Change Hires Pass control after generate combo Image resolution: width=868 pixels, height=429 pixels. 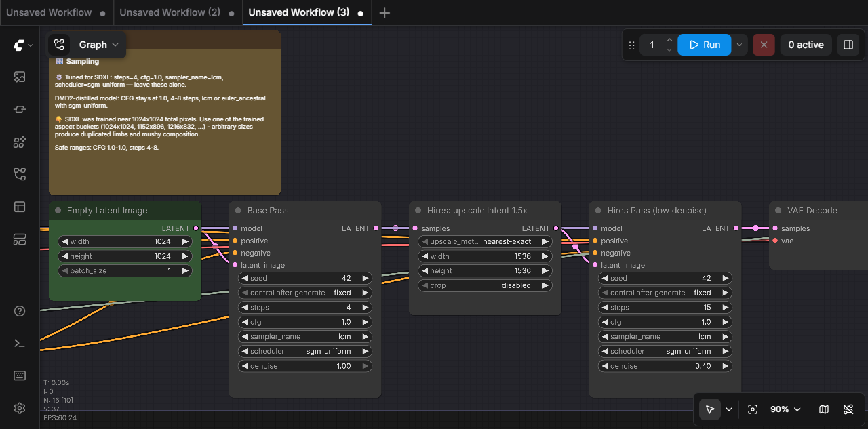(x=666, y=293)
